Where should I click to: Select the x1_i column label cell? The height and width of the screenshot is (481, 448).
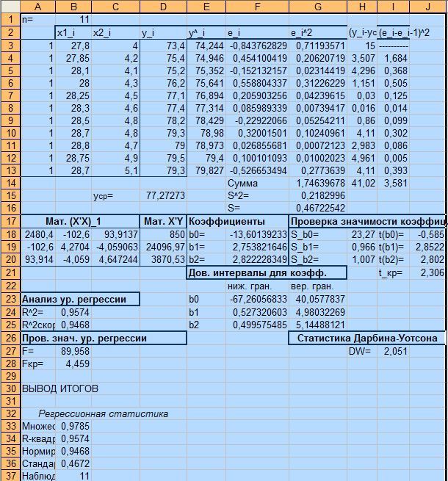(73, 32)
